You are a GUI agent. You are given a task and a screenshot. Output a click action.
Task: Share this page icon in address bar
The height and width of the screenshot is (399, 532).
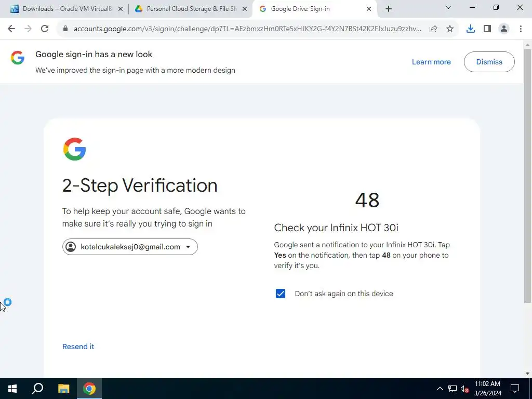tap(433, 29)
